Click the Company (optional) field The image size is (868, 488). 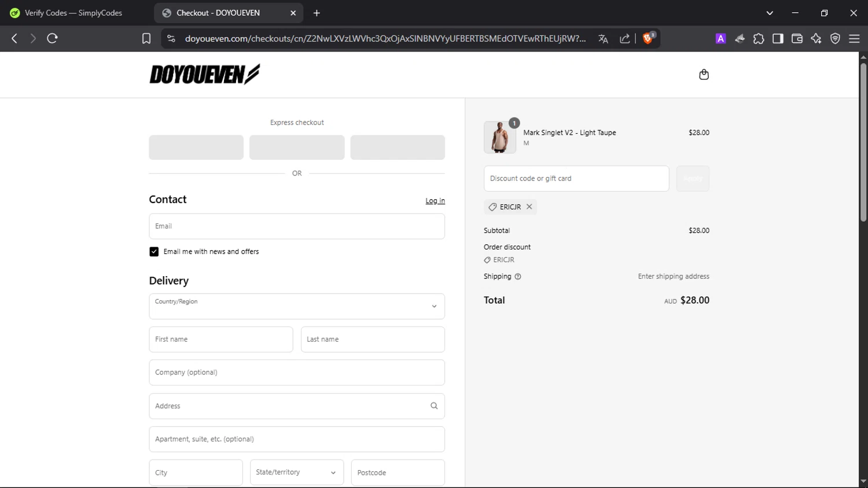pos(297,372)
